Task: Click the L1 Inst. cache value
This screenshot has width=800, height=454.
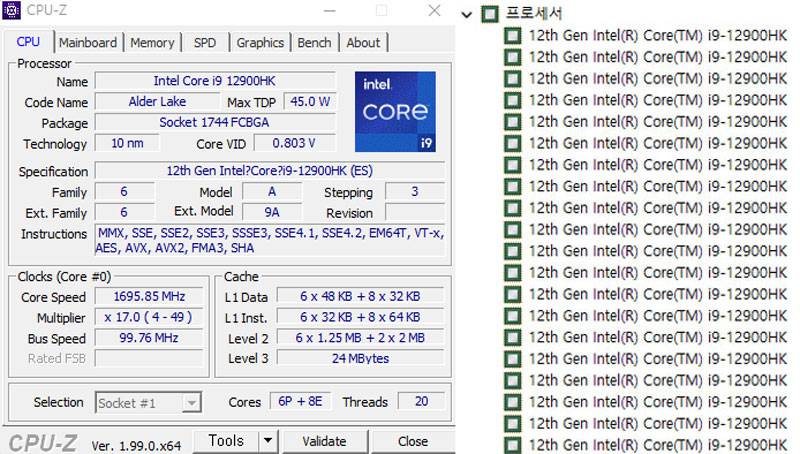Action: (x=360, y=317)
